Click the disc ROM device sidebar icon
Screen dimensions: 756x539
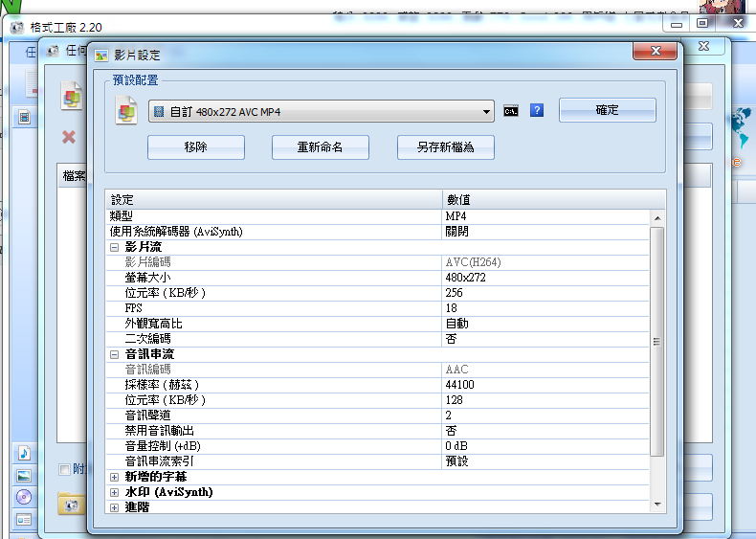[24, 497]
